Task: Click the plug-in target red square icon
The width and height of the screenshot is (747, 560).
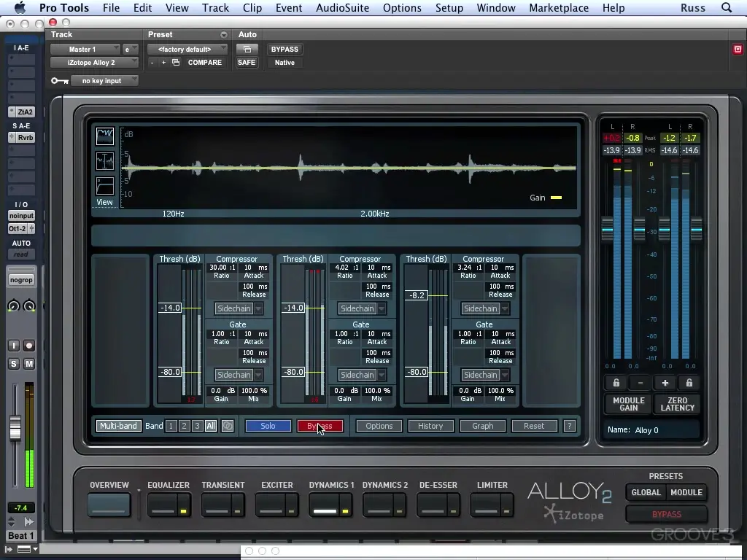Action: (738, 49)
